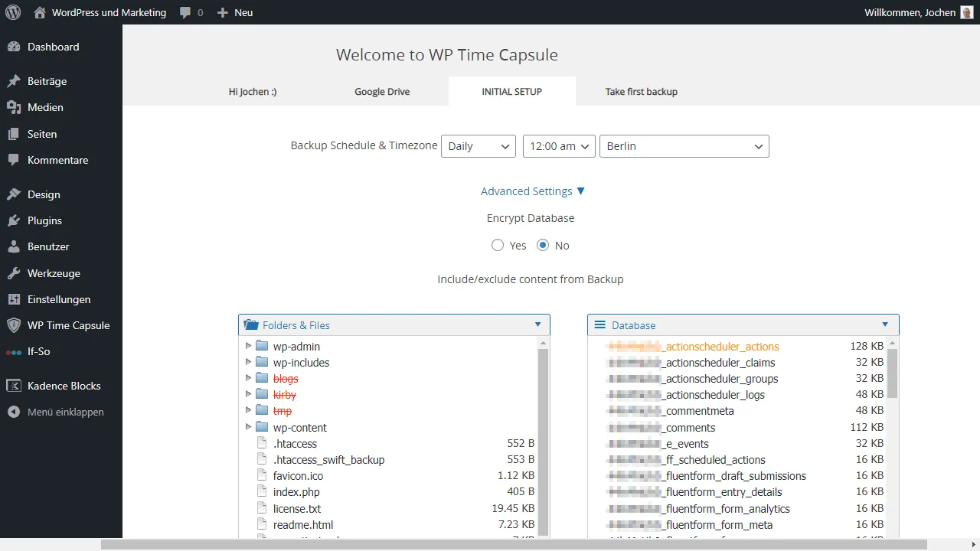This screenshot has width=980, height=551.
Task: Click the If-So dots icon
Action: click(14, 352)
